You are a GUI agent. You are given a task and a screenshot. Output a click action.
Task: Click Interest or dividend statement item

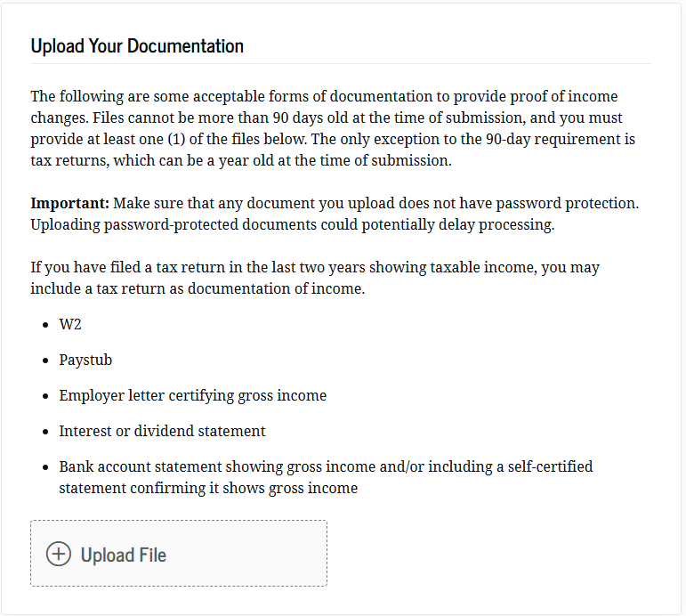(162, 431)
